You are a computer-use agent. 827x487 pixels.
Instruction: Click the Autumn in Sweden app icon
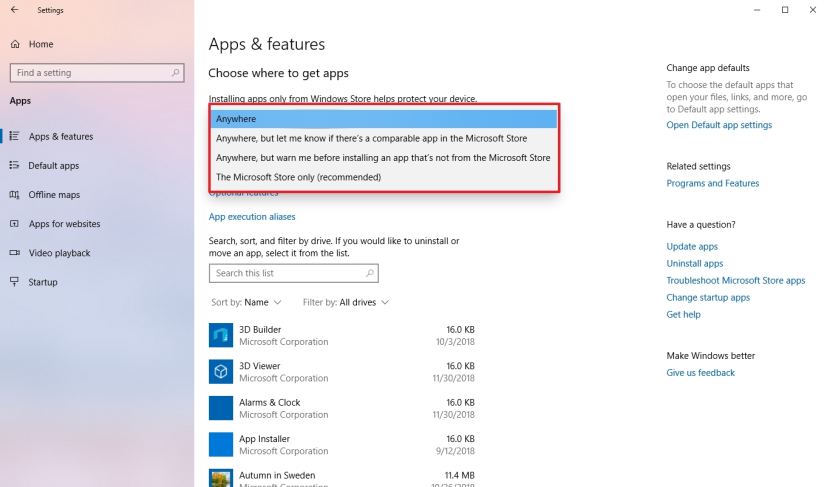(x=220, y=478)
